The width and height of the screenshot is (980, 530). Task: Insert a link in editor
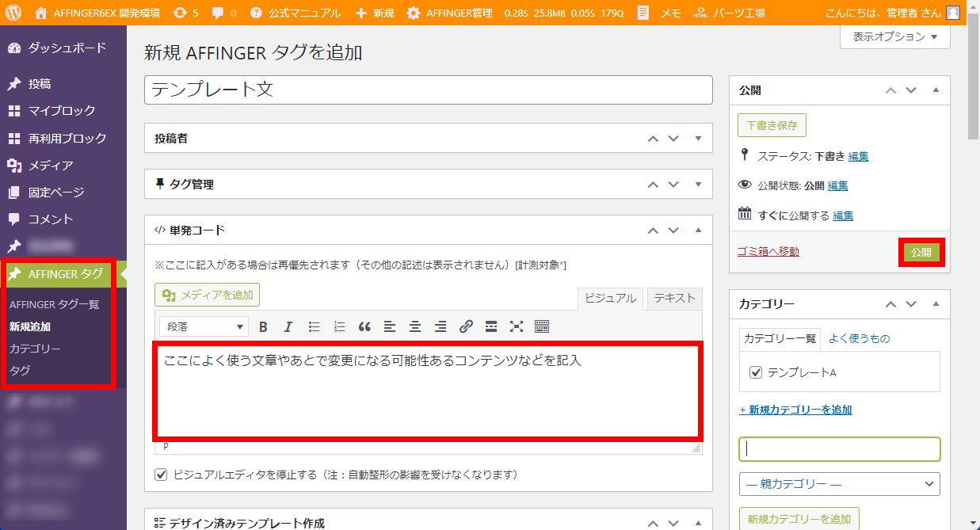(466, 326)
